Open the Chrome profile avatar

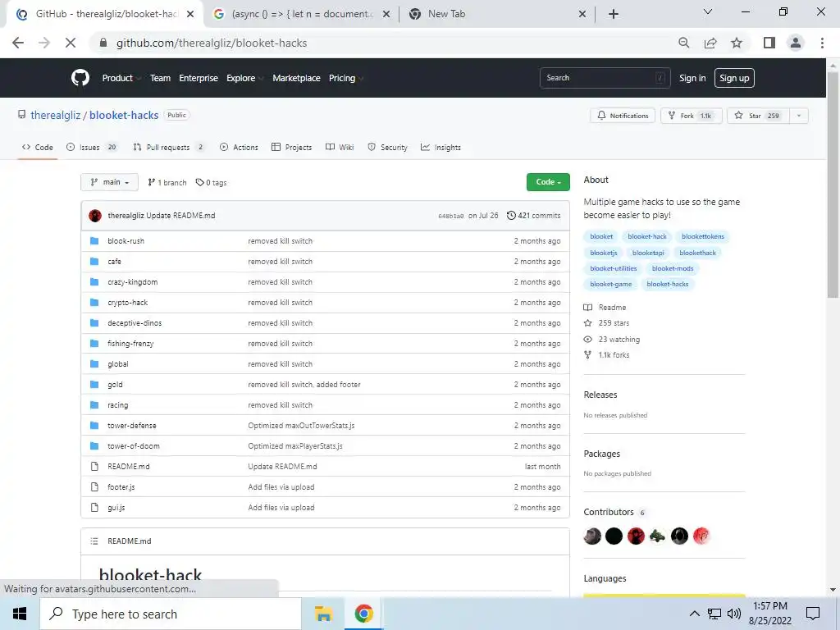click(x=796, y=43)
